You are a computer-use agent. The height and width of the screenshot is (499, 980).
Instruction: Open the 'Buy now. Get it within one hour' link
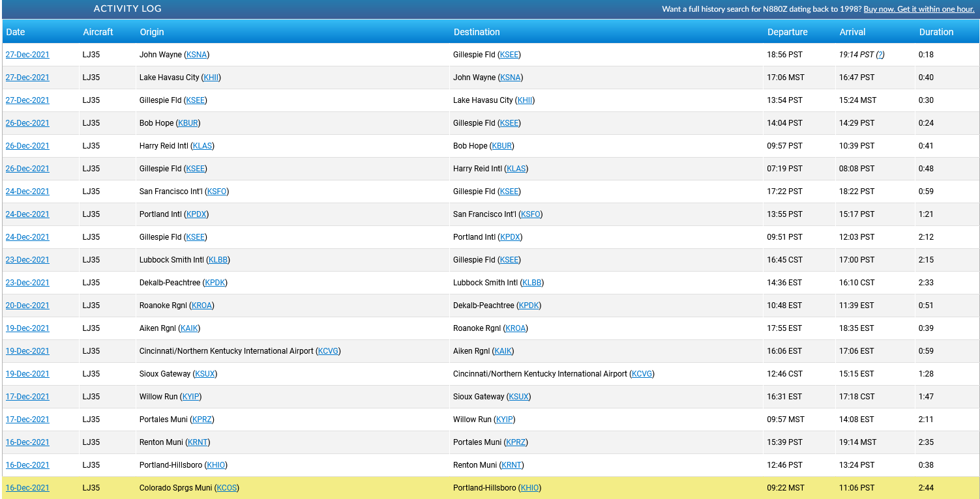(x=919, y=9)
